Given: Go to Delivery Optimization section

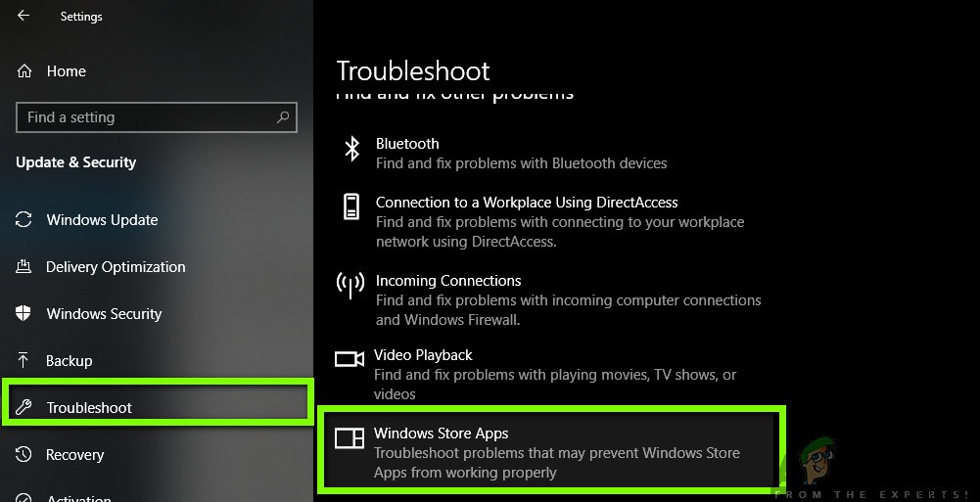Looking at the screenshot, I should click(x=116, y=267).
